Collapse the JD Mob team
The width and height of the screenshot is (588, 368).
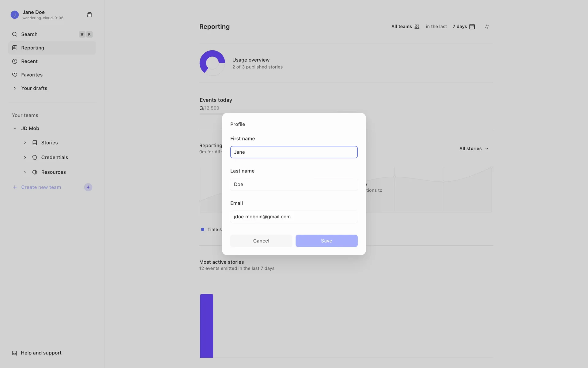pos(15,128)
